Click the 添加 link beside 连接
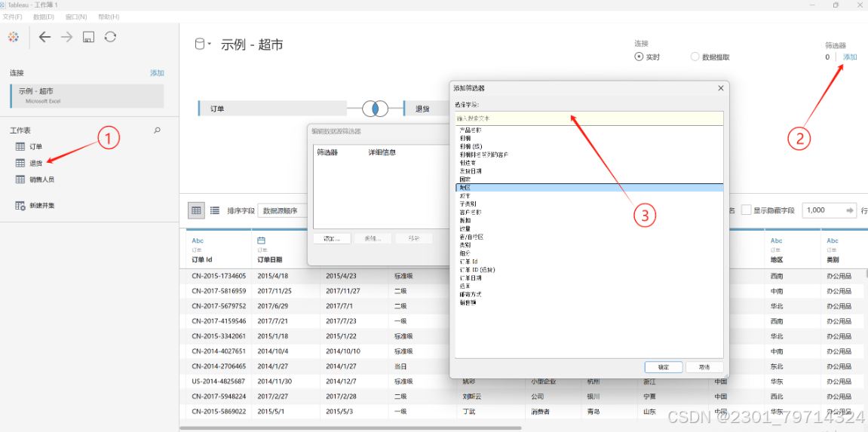Viewport: 868px width, 432px height. (157, 72)
